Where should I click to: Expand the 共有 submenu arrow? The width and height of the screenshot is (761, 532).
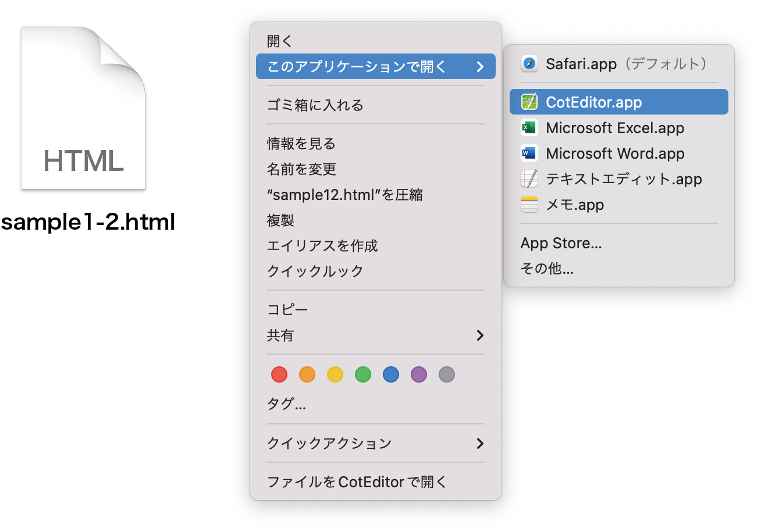click(480, 335)
